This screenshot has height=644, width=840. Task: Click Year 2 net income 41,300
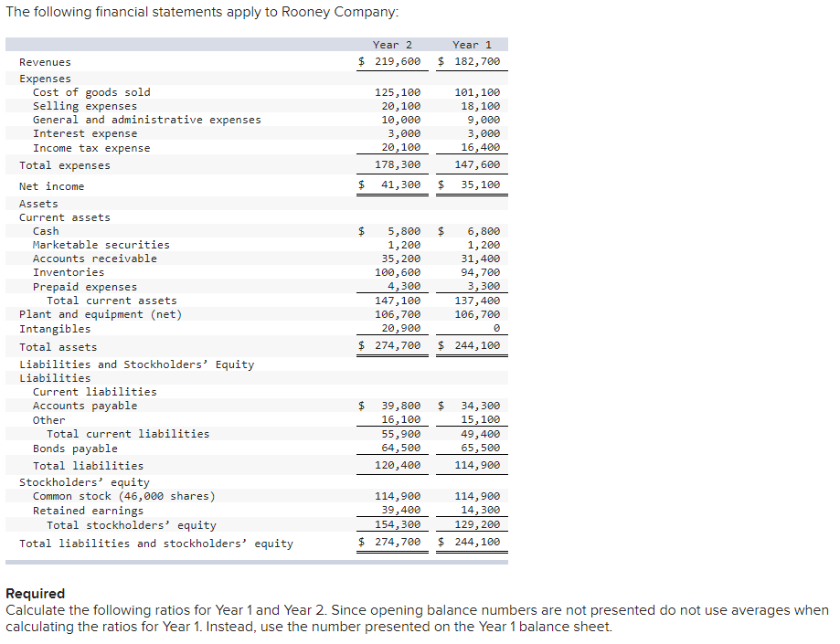pyautogui.click(x=400, y=185)
